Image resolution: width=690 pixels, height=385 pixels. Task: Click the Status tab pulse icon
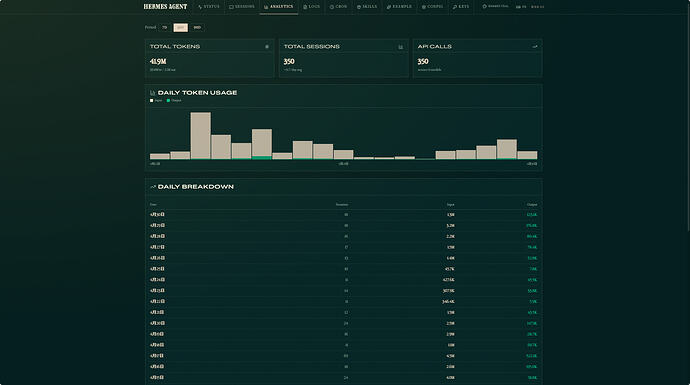point(200,7)
